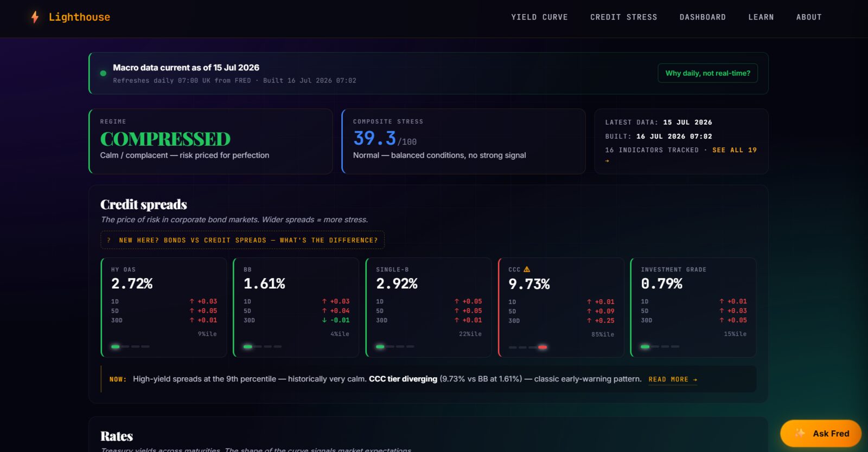This screenshot has width=868, height=452.
Task: Click the small arrow below 16 indicators tracked
Action: 607,160
